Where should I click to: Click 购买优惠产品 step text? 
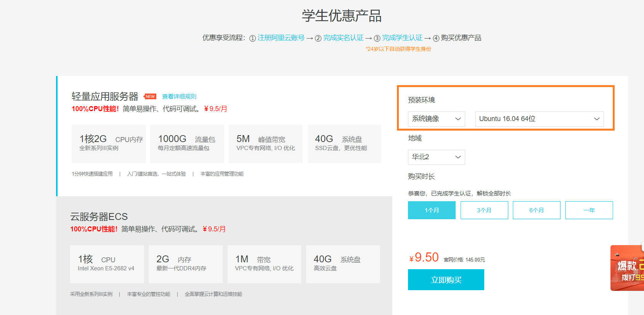pos(461,38)
